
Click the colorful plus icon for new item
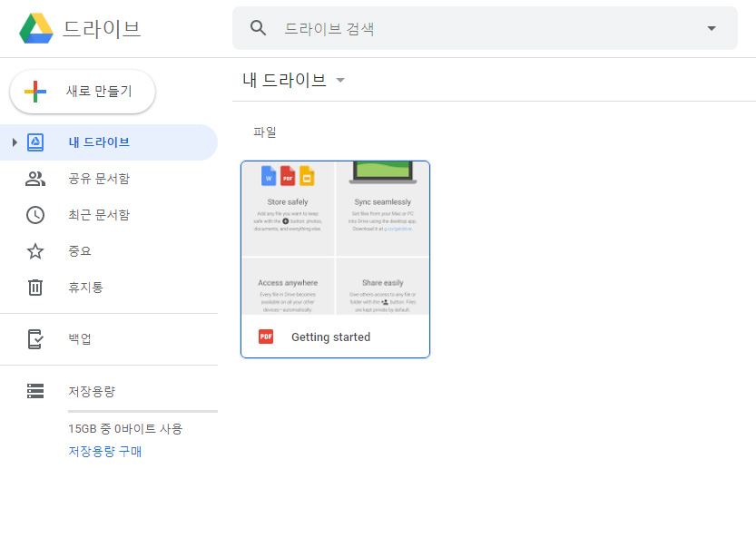click(x=35, y=92)
